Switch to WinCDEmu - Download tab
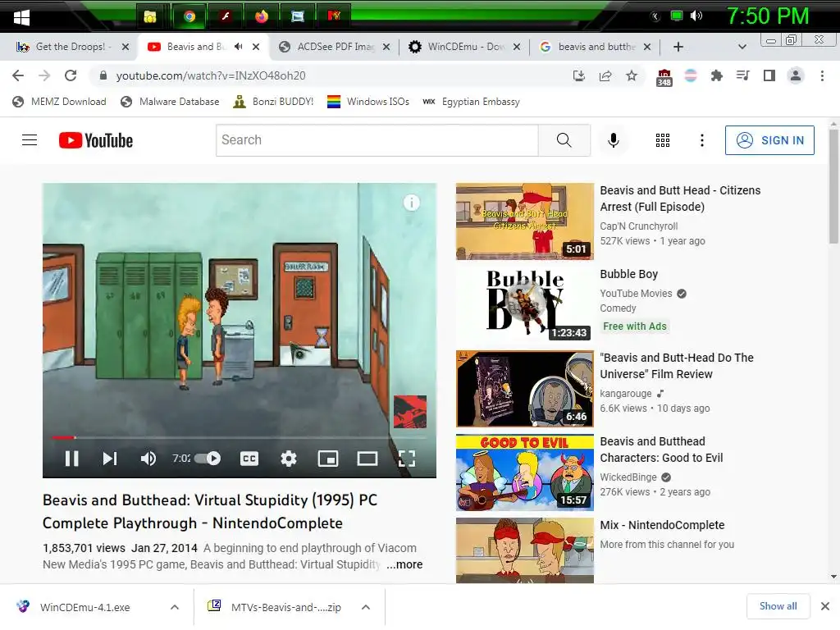The image size is (840, 630). [x=466, y=47]
